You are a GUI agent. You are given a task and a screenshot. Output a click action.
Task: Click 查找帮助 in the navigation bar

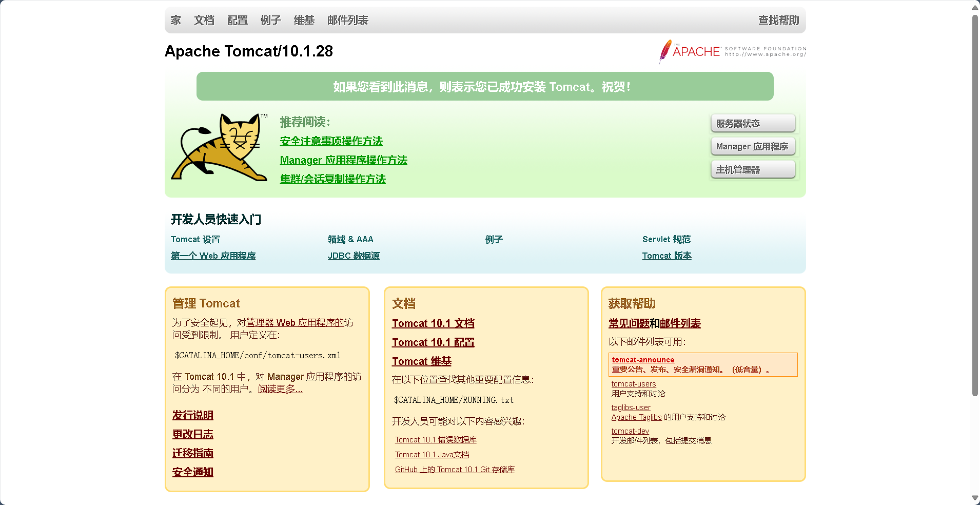pos(778,20)
